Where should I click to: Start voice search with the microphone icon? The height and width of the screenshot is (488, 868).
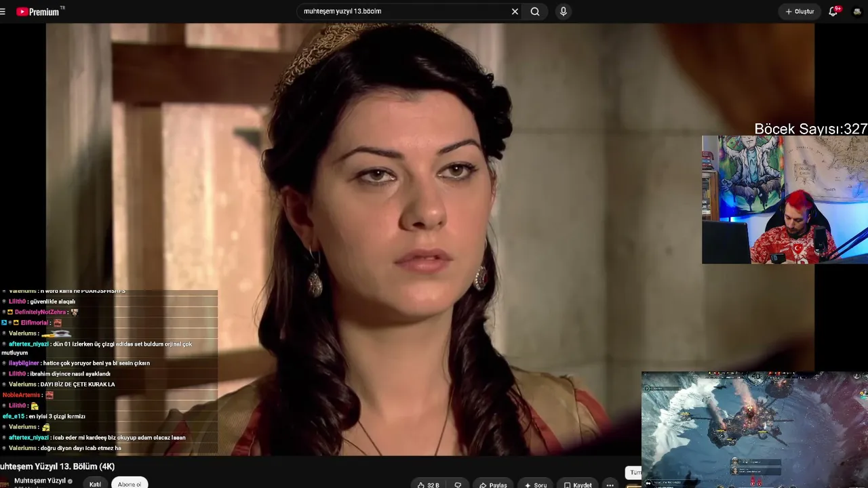tap(563, 12)
